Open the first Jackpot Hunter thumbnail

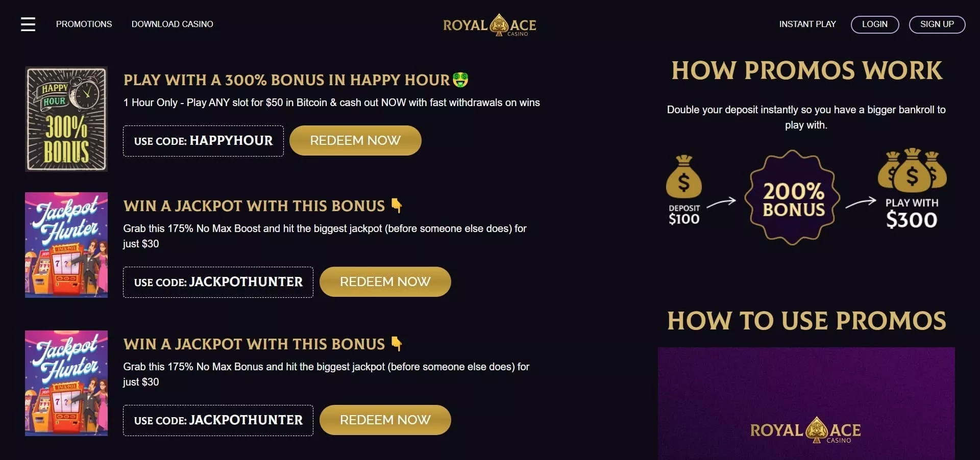(x=66, y=245)
